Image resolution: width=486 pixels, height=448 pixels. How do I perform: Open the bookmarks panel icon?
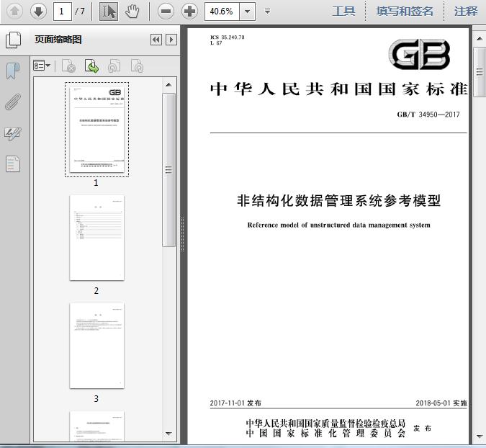click(x=13, y=71)
